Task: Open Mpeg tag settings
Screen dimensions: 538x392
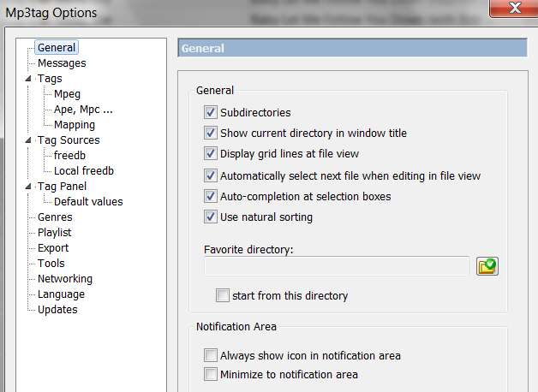Action: click(x=67, y=94)
